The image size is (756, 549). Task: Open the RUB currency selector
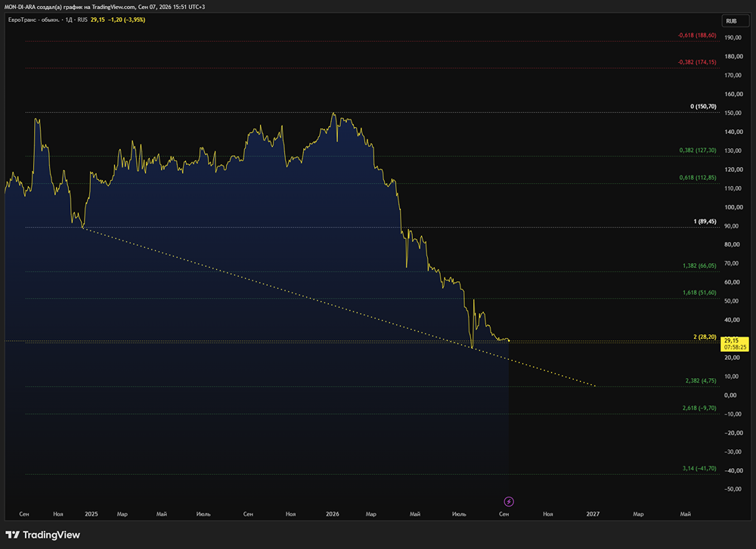tap(735, 20)
